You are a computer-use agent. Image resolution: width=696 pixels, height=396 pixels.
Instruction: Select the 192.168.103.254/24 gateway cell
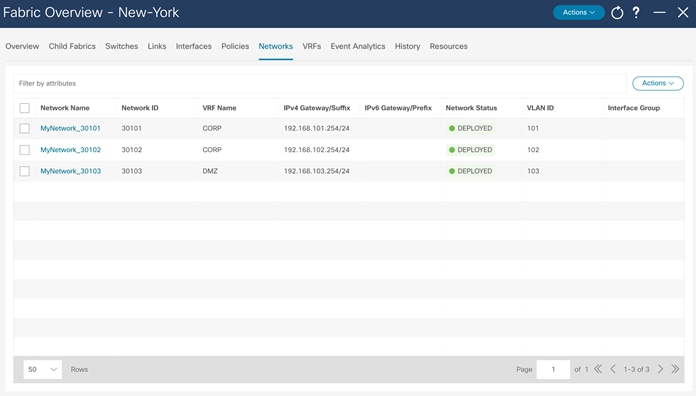tap(316, 171)
